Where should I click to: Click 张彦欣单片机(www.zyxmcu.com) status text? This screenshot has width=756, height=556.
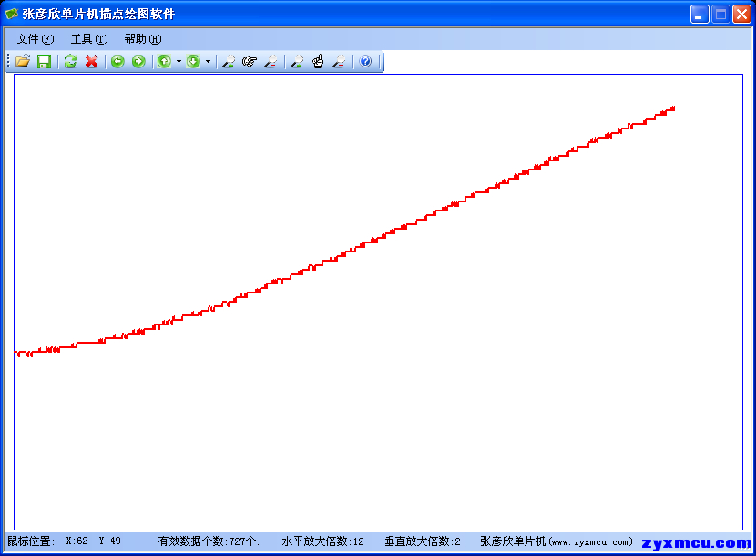(557, 541)
